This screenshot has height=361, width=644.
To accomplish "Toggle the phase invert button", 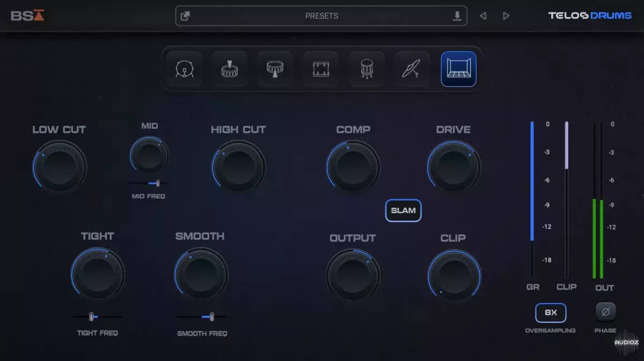I will [605, 312].
